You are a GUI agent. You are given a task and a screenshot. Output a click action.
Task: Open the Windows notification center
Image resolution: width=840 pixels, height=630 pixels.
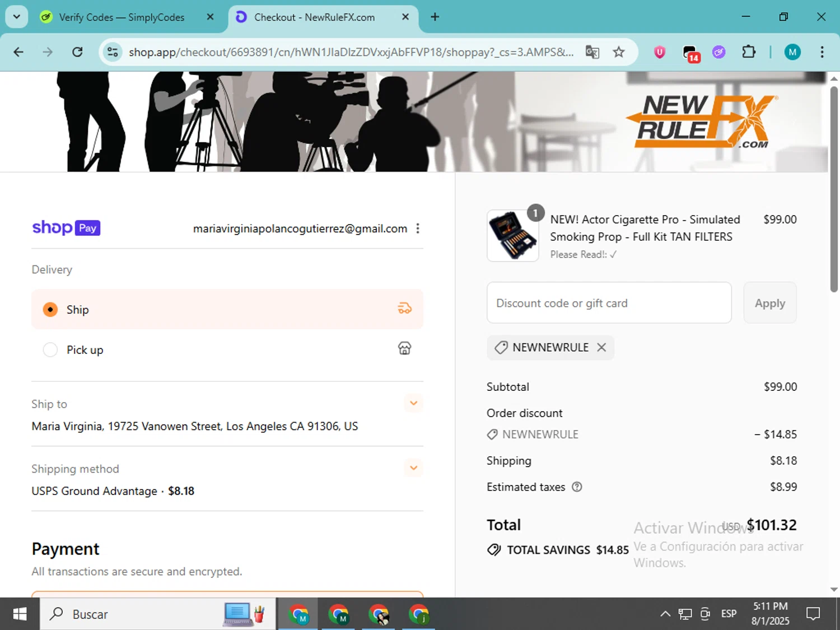[x=813, y=614]
